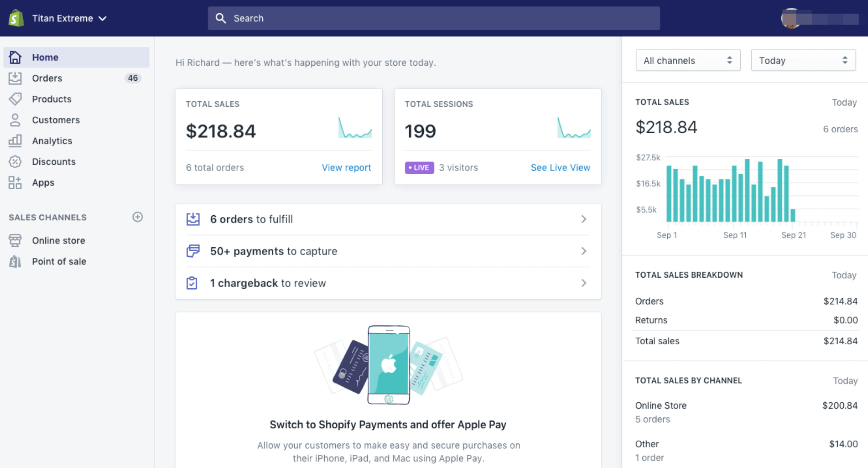Open the All channels dropdown
The width and height of the screenshot is (868, 469).
[x=688, y=60]
